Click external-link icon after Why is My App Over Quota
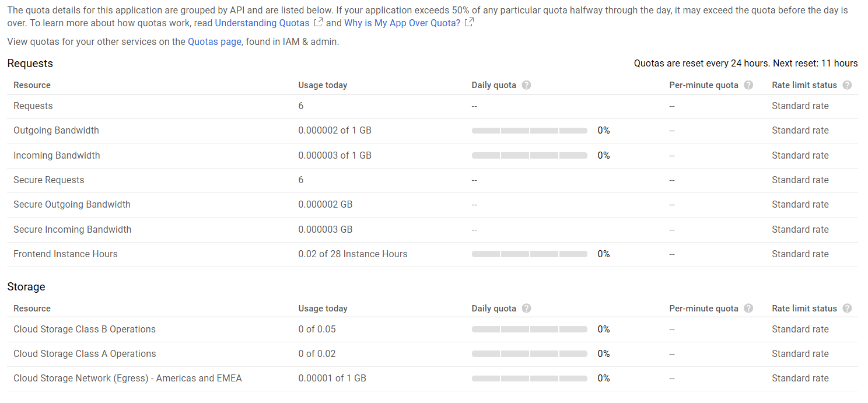This screenshot has width=868, height=403. click(x=468, y=23)
